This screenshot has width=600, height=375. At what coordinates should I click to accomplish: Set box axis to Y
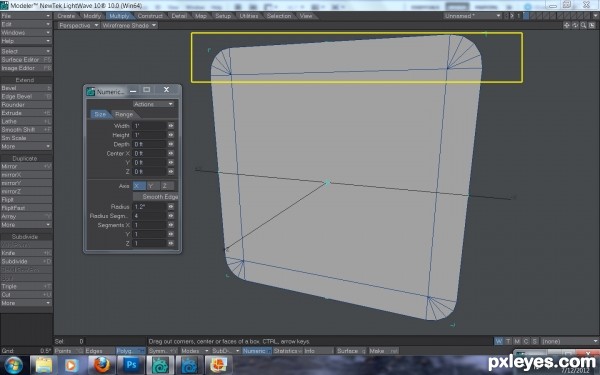click(152, 186)
